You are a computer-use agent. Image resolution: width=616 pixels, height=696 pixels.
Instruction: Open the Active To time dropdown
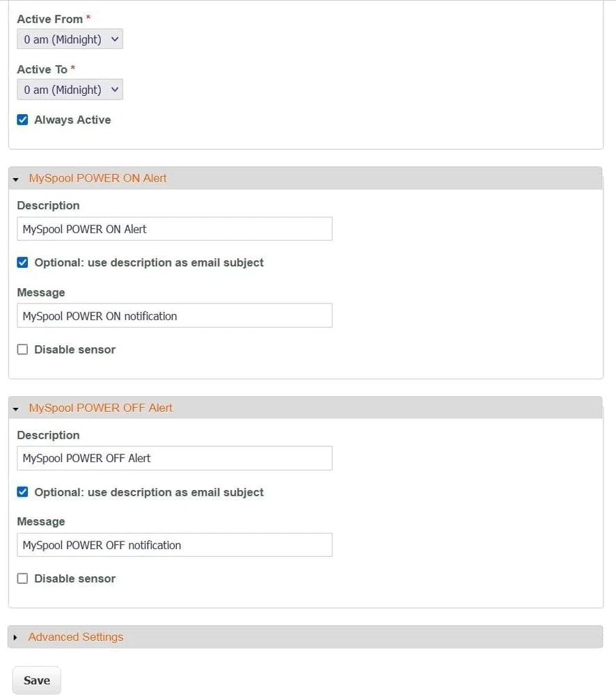tap(70, 90)
